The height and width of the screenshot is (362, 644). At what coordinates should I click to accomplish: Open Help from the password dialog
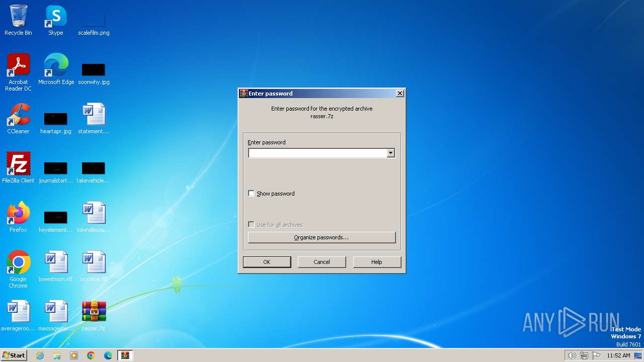click(x=377, y=262)
